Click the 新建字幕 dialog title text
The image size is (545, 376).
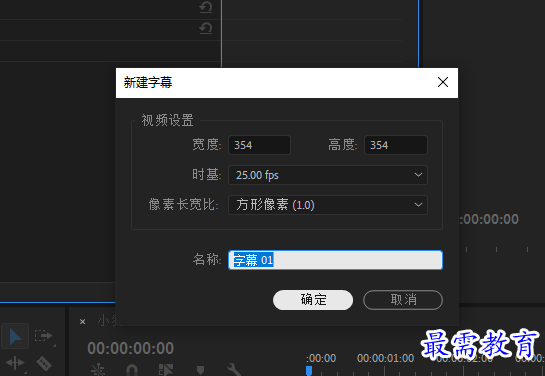[x=148, y=83]
